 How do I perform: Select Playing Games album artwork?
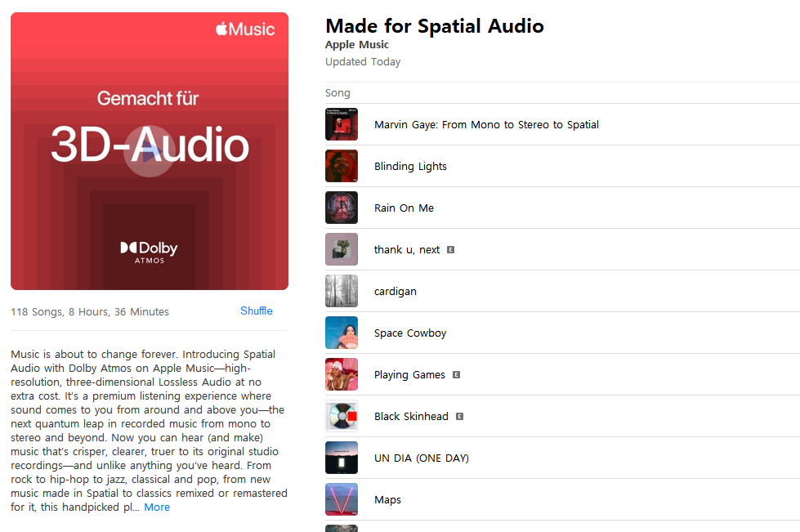(x=342, y=374)
